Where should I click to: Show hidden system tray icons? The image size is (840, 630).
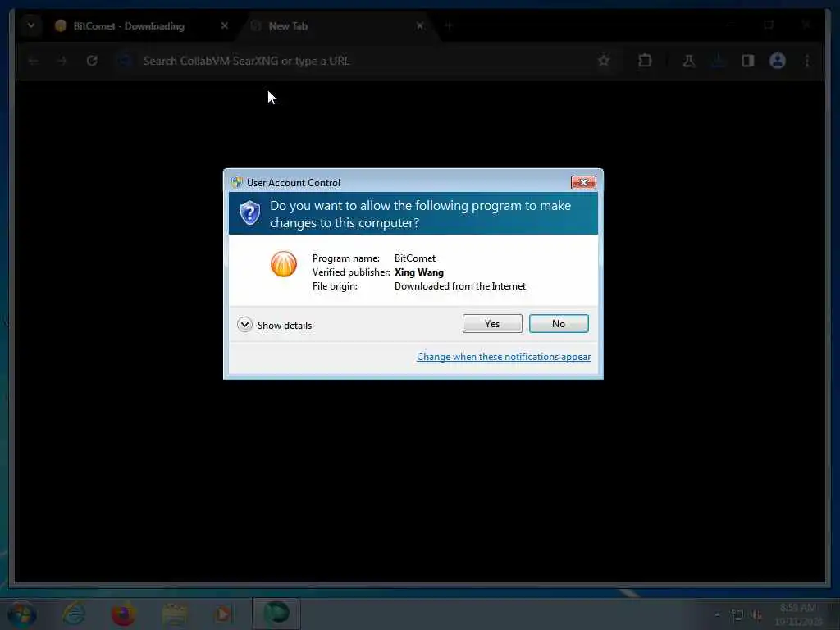pyautogui.click(x=717, y=615)
